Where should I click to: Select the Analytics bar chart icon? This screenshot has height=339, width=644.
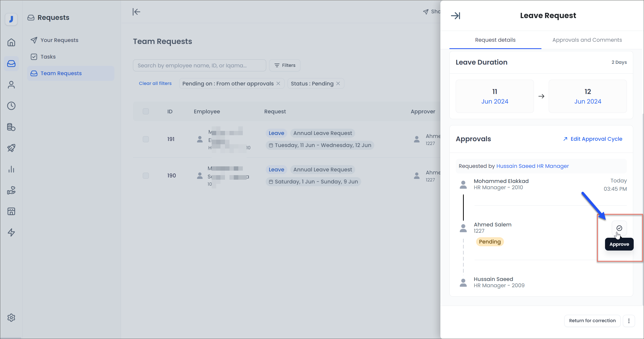click(11, 169)
